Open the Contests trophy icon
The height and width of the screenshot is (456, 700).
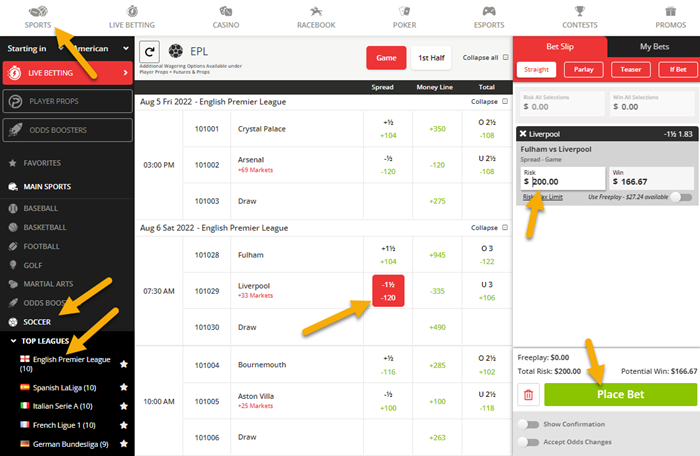point(579,11)
